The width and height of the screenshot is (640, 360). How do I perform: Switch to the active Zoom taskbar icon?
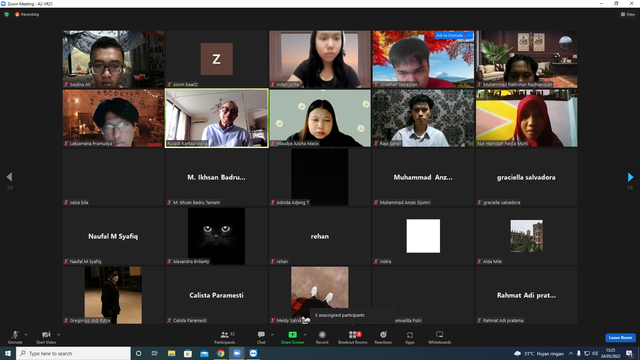[237, 353]
